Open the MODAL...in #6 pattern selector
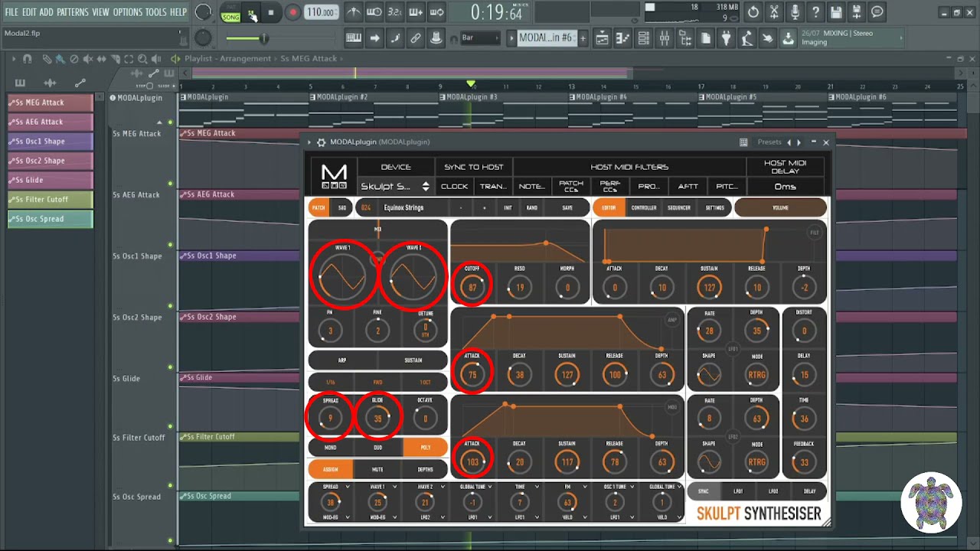 [x=546, y=37]
